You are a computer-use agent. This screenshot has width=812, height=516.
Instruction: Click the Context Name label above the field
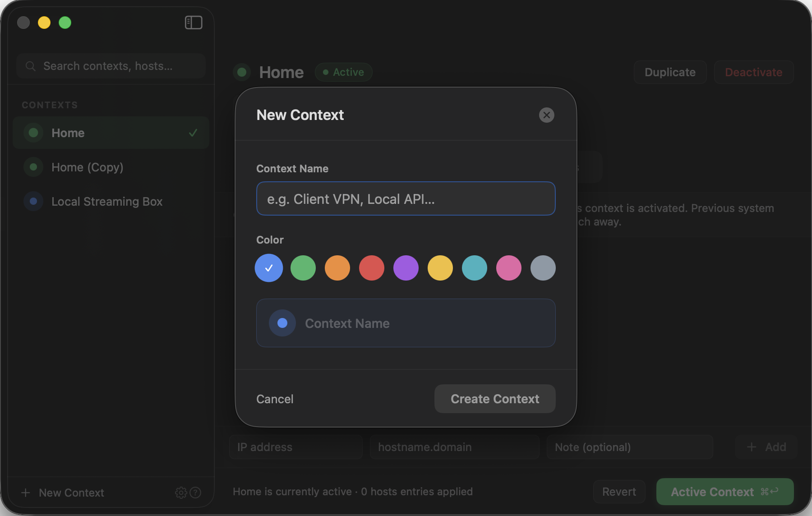tap(292, 169)
